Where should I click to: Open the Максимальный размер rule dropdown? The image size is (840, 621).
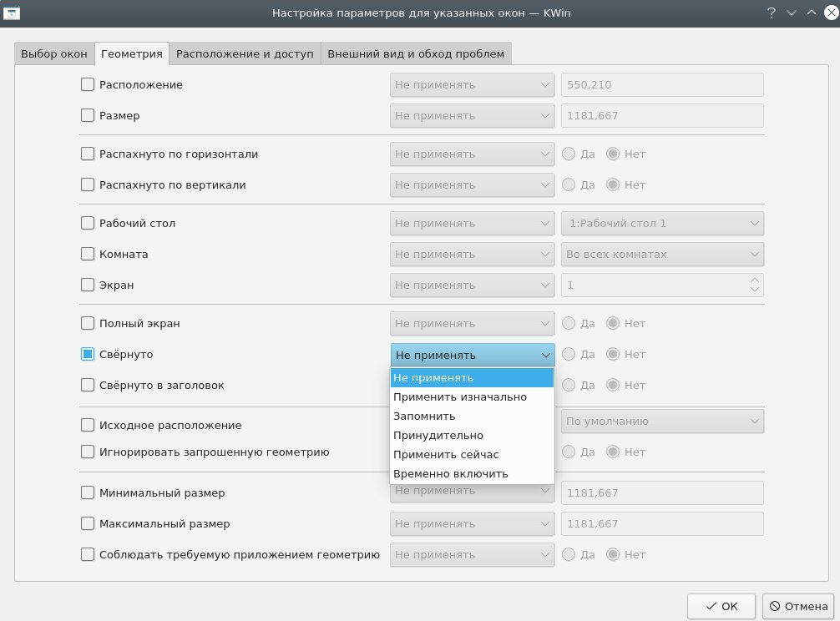(x=472, y=524)
